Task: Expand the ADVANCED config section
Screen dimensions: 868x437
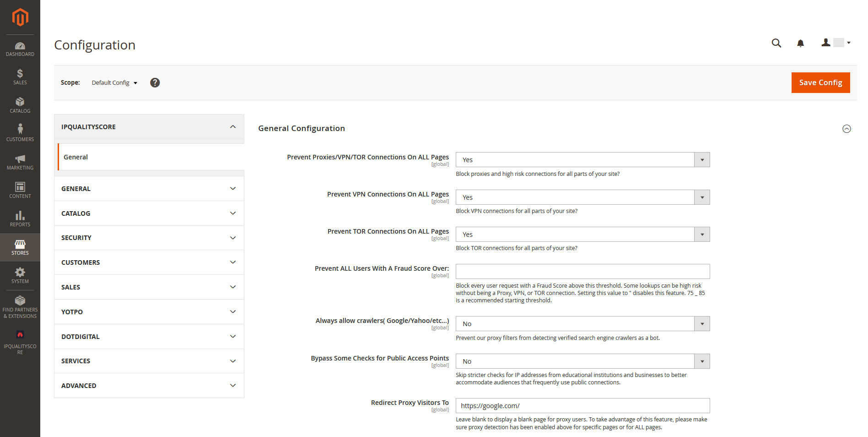Action: [x=149, y=386]
